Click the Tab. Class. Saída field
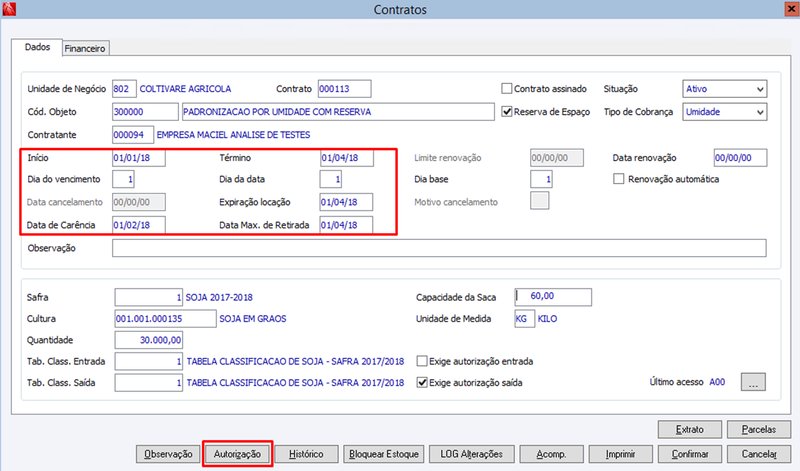800x471 pixels. click(148, 383)
